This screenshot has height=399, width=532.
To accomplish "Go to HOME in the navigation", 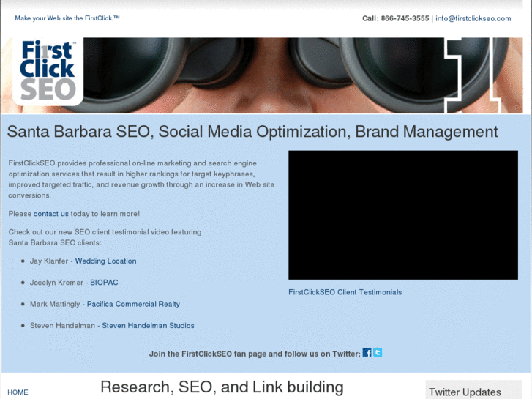I will pyautogui.click(x=18, y=392).
